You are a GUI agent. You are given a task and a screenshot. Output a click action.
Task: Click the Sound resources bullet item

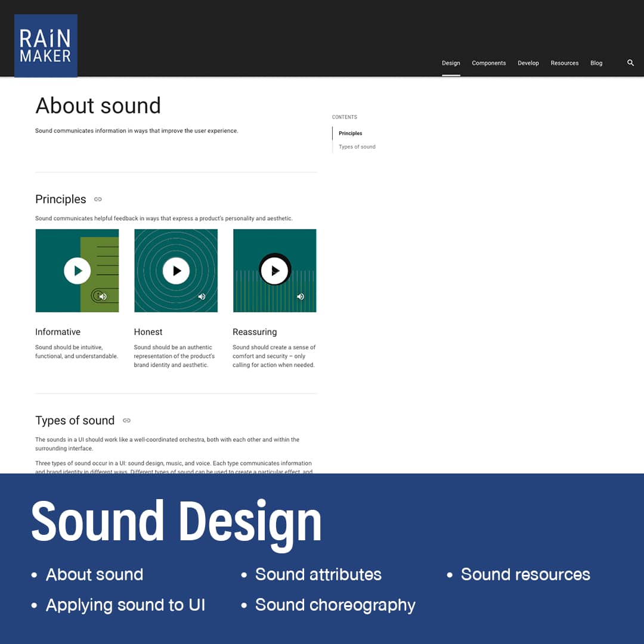(525, 574)
